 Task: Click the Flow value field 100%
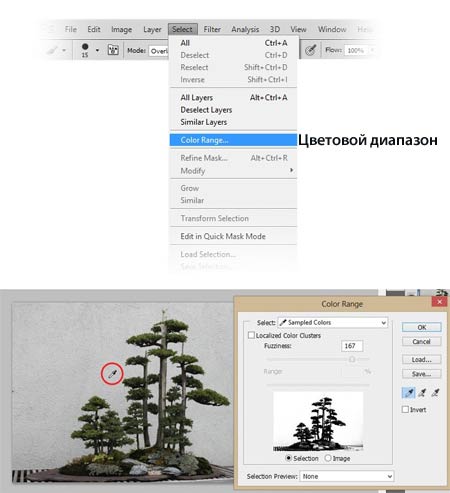356,50
